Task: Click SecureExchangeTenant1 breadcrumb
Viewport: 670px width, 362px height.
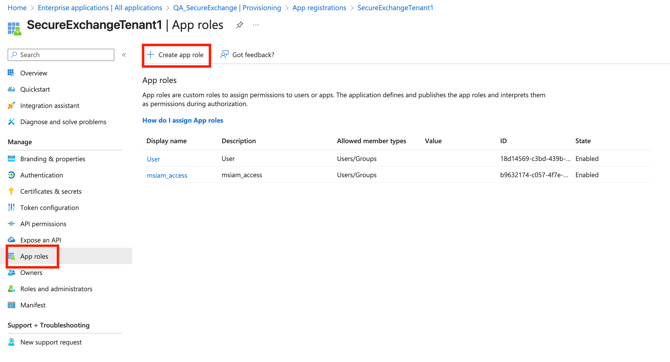Action: (x=395, y=8)
